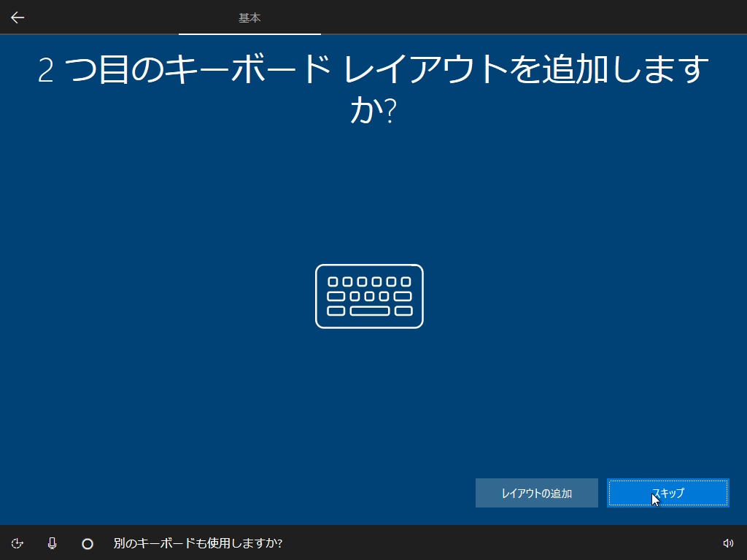The height and width of the screenshot is (560, 747).
Task: Click the 基本 section label in header
Action: click(249, 17)
